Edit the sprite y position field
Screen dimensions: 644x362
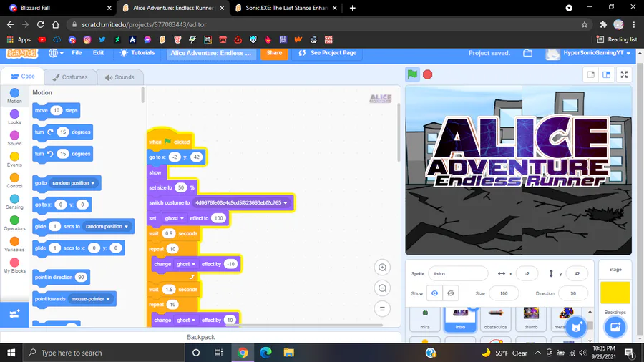(x=577, y=273)
